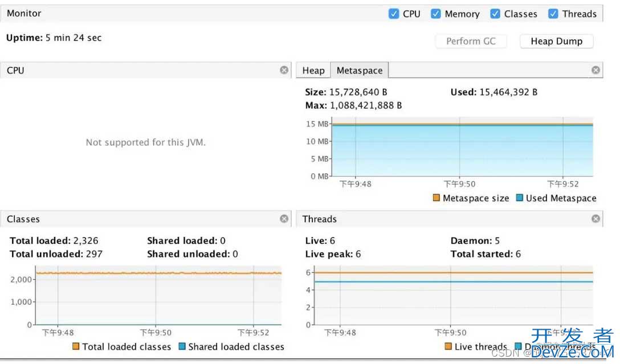Click the Total started 6 value
The height and width of the screenshot is (364, 620).
[x=518, y=253]
